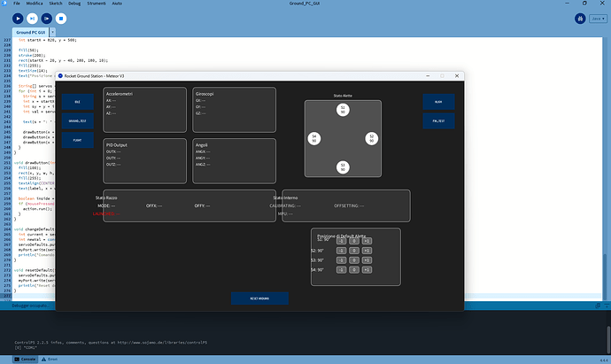Viewport: 611px width, 364px height.
Task: Click the S1 fin indicator circle
Action: [x=343, y=110]
